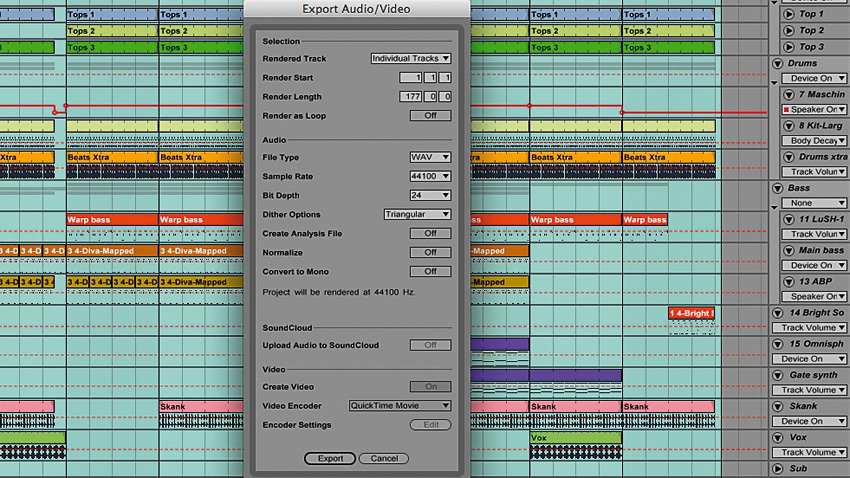This screenshot has width=850, height=478.
Task: Open the Rendered Track dropdown
Action: click(x=411, y=59)
